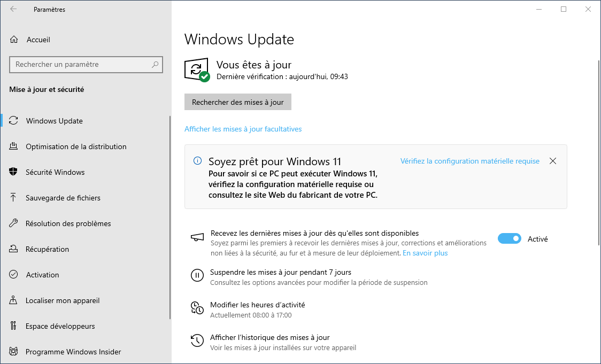
Task: Click the main page vertical scrollbar
Action: [599, 152]
